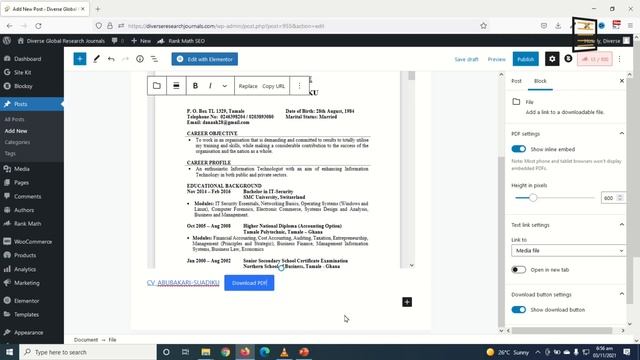Screen dimensions: 640x360
Task: Open the editor options three-dot menu
Action: point(620,59)
